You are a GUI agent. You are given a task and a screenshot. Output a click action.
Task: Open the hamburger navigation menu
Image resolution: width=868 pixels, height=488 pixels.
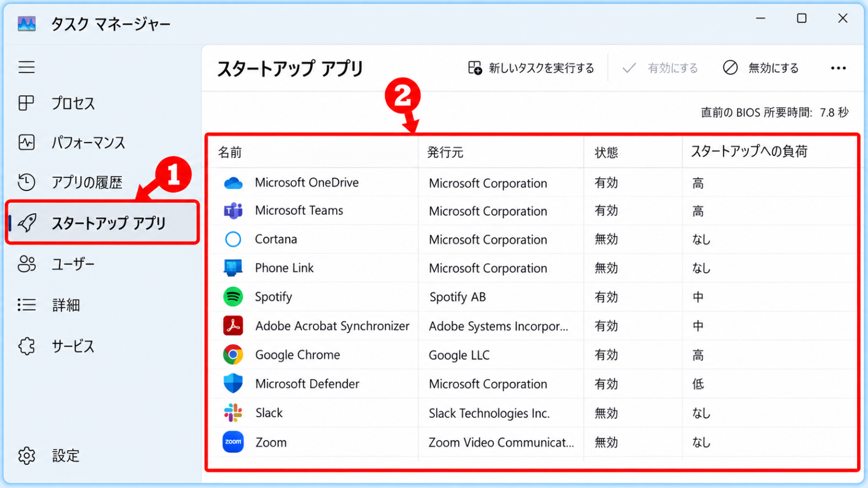(27, 67)
